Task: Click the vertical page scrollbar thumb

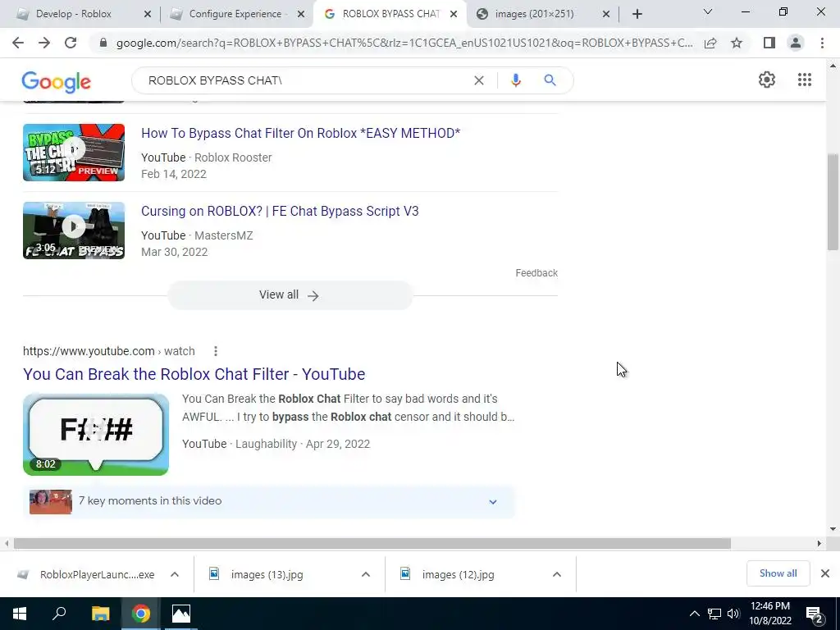Action: [833, 202]
